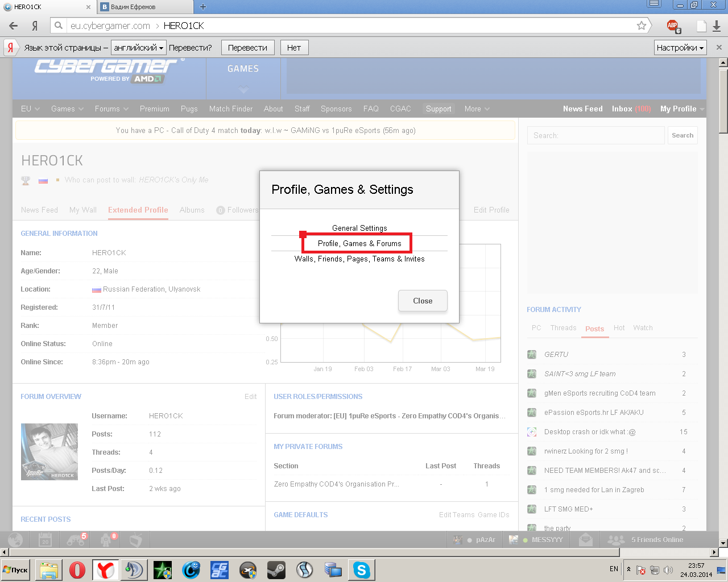Screen dimensions: 728x582
Task: Expand the Forums navigation dropdown
Action: click(x=111, y=109)
